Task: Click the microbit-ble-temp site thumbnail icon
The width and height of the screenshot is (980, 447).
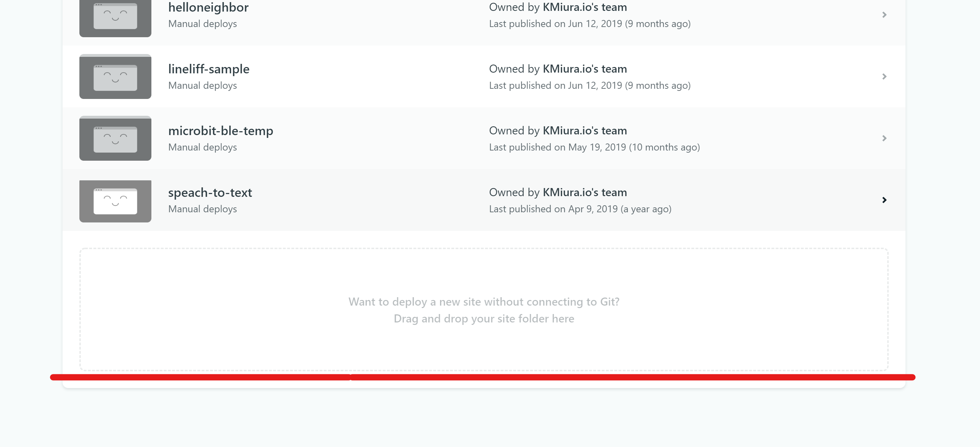Action: pyautogui.click(x=115, y=138)
